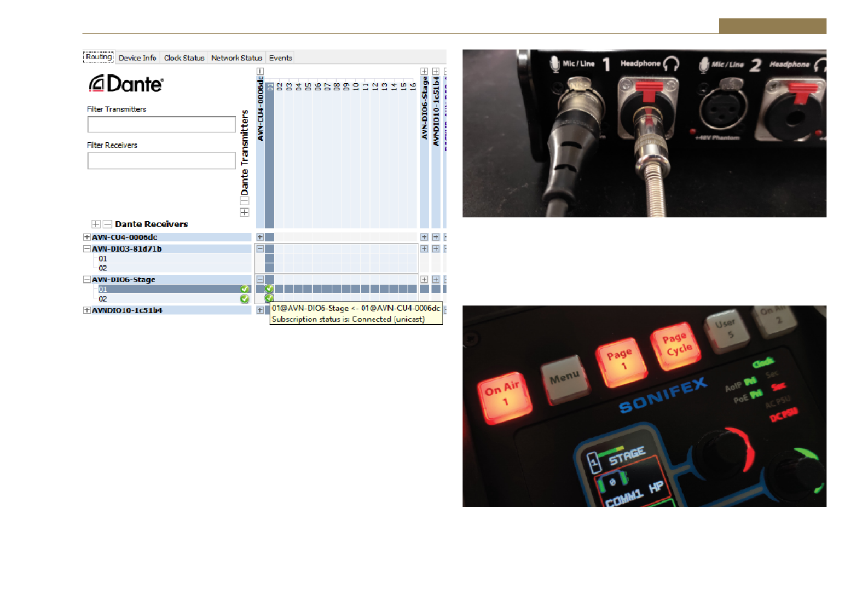Select transmitter channel header 01
868x612 pixels.
pyautogui.click(x=270, y=86)
